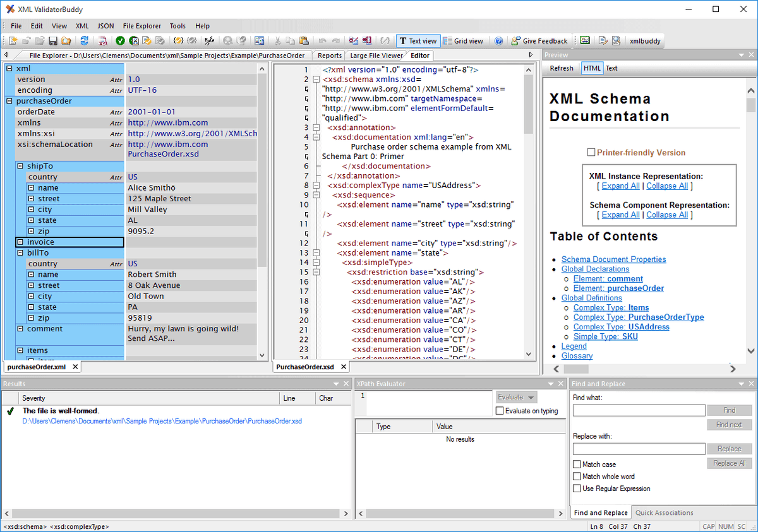758x532 pixels.
Task: Collapse the items node in grid
Action: click(x=20, y=350)
